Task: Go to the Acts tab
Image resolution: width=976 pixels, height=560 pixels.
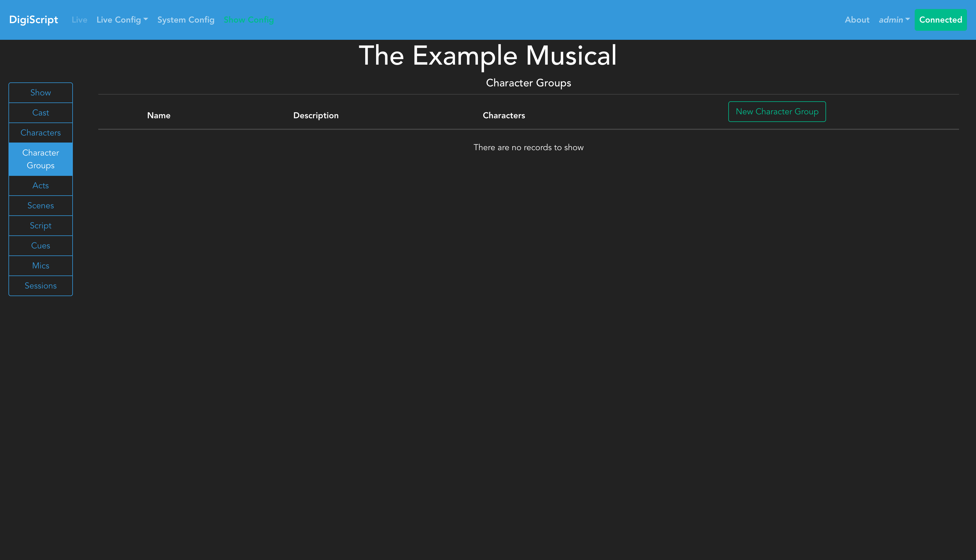Action: tap(40, 185)
